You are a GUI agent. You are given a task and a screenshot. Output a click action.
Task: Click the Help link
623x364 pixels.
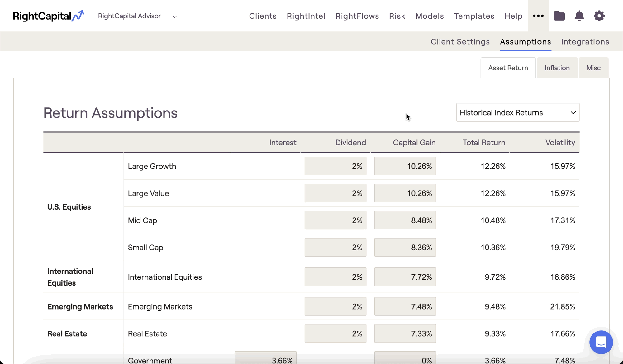pos(513,16)
